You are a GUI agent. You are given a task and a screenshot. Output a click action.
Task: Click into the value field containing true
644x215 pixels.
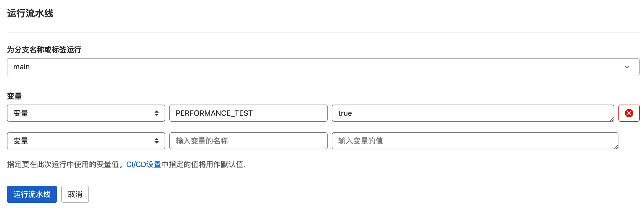(x=471, y=113)
